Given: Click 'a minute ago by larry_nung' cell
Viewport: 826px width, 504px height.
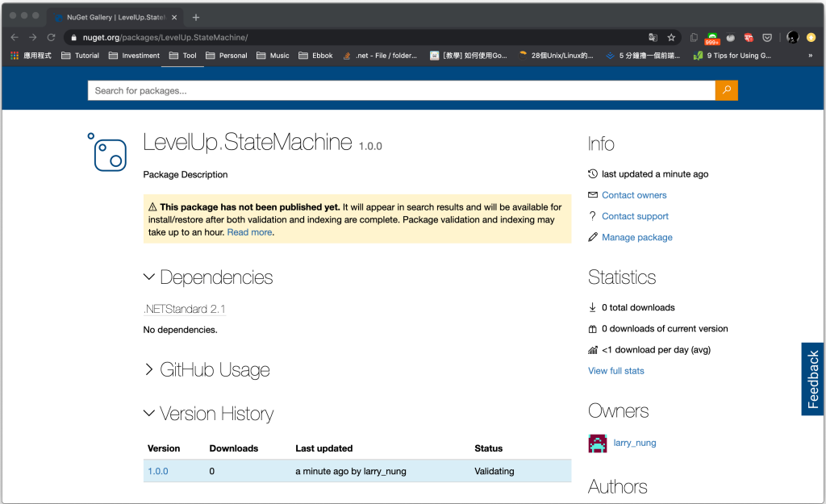Looking at the screenshot, I should pos(351,472).
